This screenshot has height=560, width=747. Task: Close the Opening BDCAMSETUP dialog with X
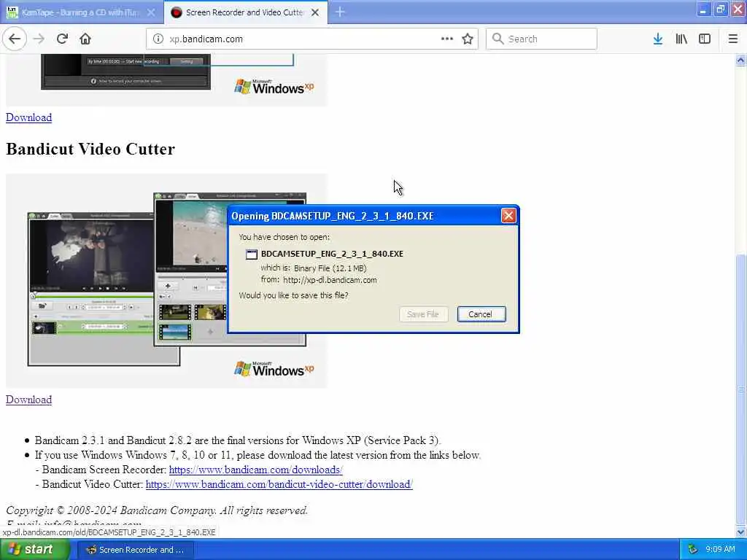coord(508,216)
